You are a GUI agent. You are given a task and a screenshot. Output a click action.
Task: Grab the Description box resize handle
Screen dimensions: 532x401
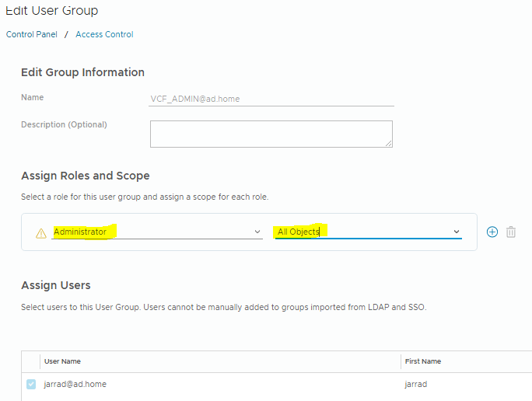tap(388, 143)
